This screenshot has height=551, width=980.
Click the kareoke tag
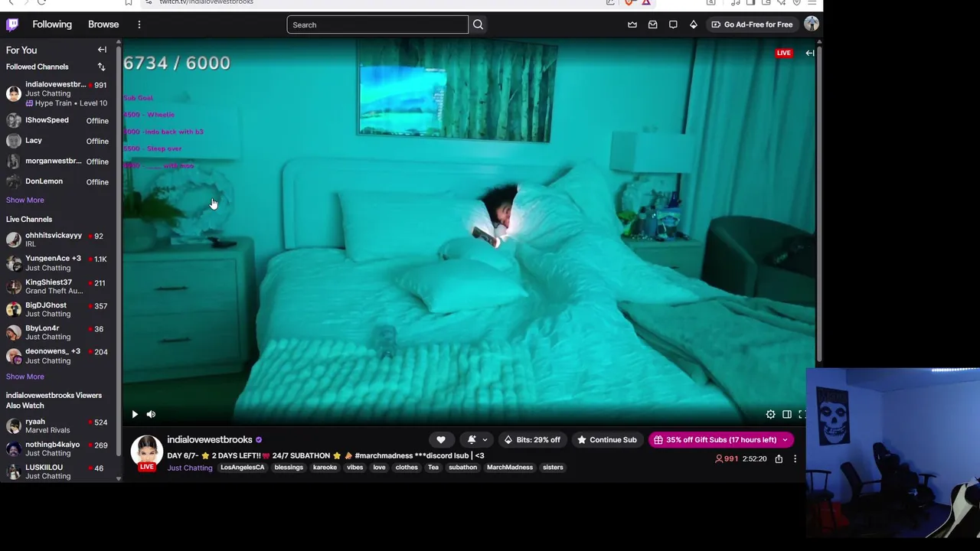point(325,467)
